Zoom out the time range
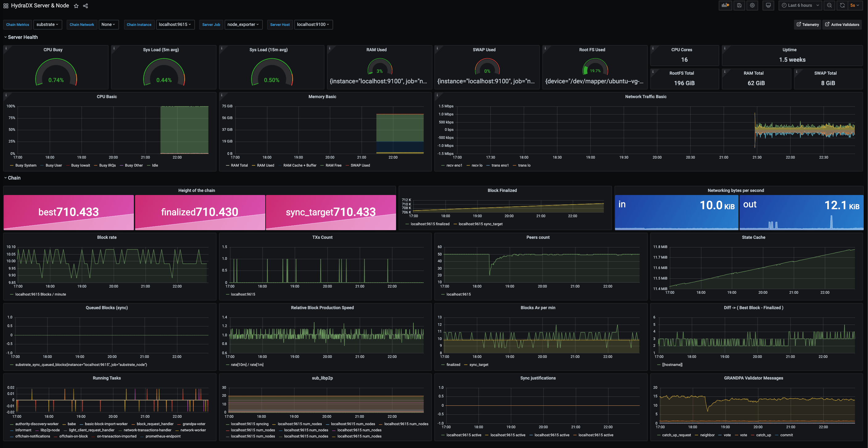 pyautogui.click(x=829, y=5)
